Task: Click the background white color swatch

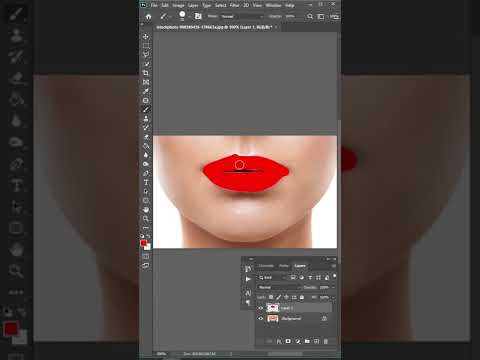Action: point(148,247)
